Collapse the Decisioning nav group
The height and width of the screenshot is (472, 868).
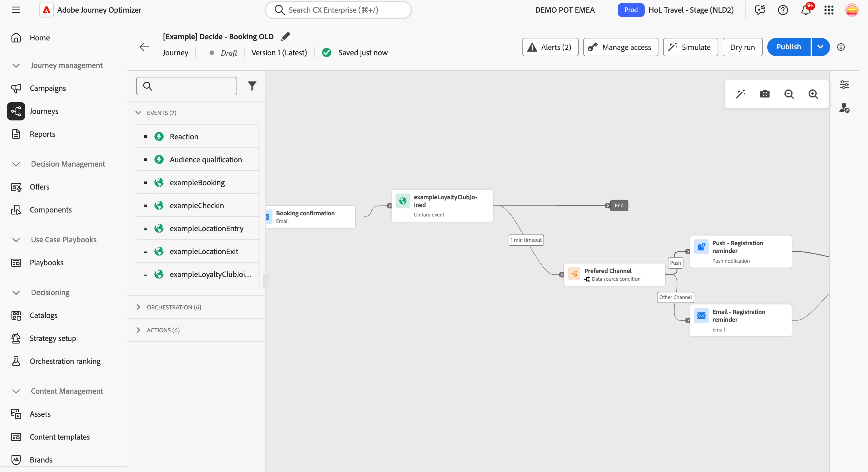(16, 292)
